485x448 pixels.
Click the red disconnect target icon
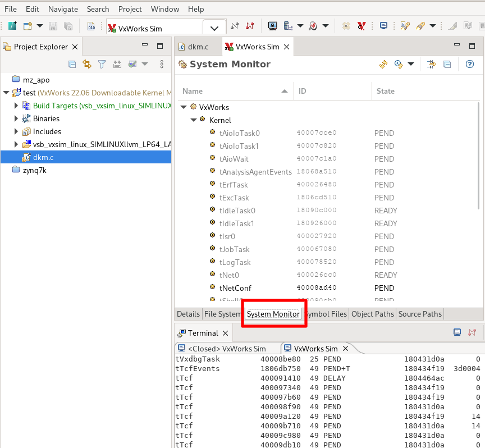pos(250,26)
